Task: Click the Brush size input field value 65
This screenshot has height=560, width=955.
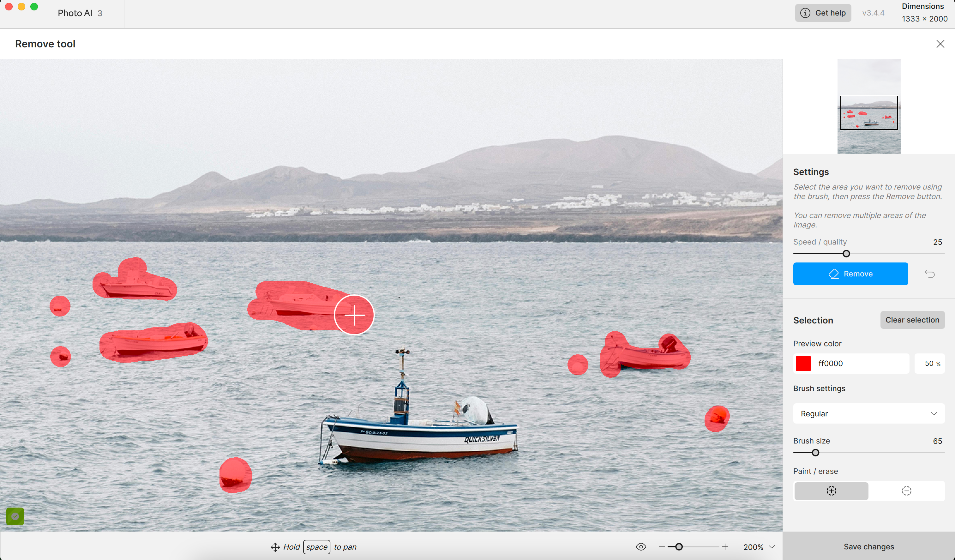Action: point(938,440)
